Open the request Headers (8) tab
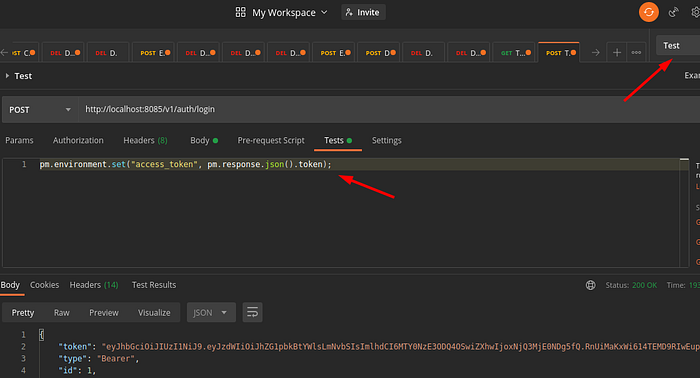This screenshot has height=378, width=700. click(x=145, y=140)
